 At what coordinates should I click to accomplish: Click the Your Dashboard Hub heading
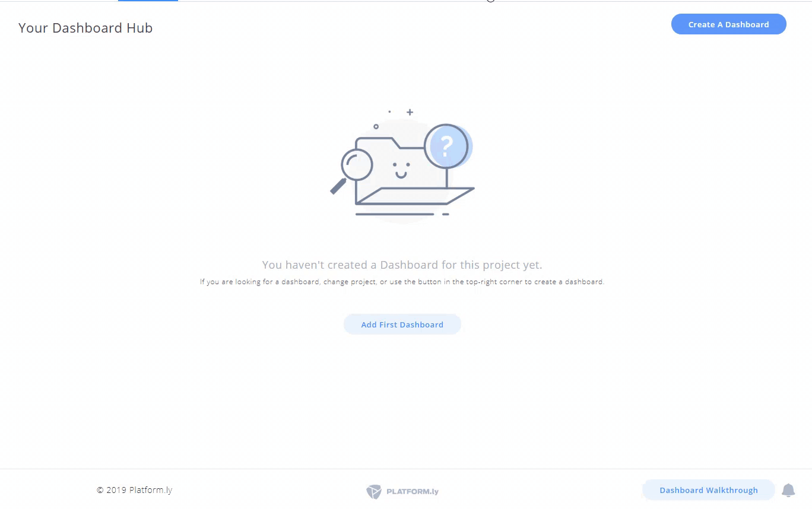click(x=85, y=28)
